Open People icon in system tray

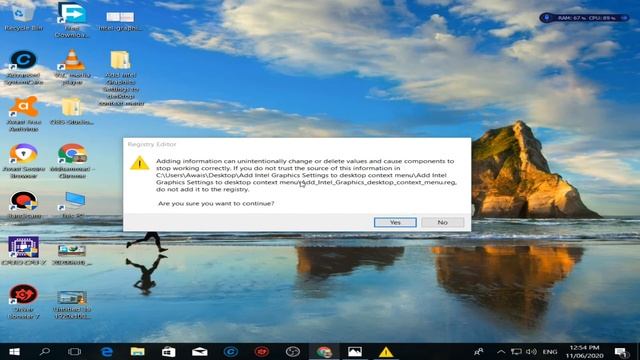tap(479, 352)
